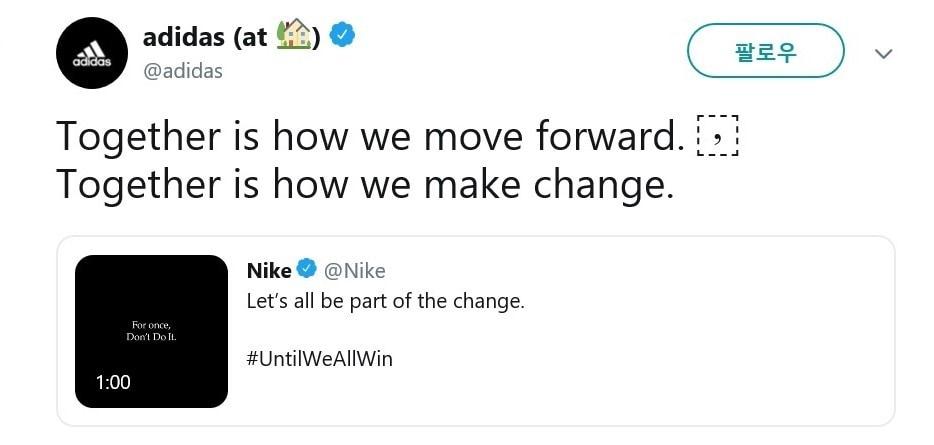Open the adidas display name profile link
The height and width of the screenshot is (445, 934).
pyautogui.click(x=186, y=38)
